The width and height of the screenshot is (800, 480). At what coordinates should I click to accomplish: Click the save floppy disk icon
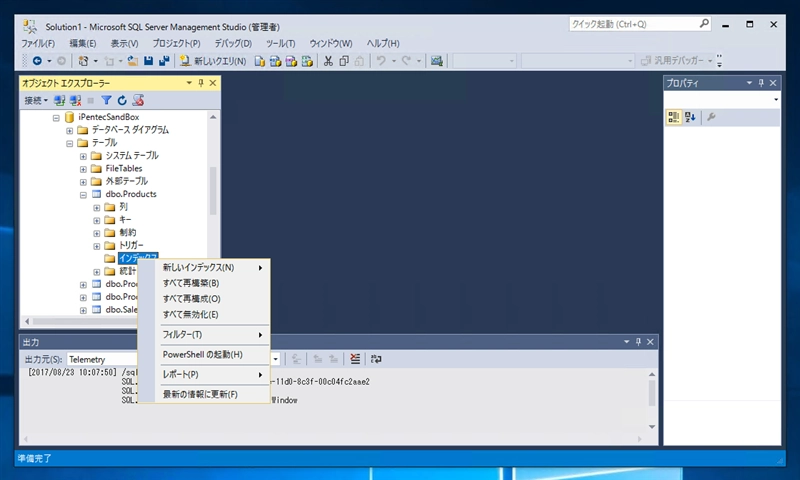point(148,61)
